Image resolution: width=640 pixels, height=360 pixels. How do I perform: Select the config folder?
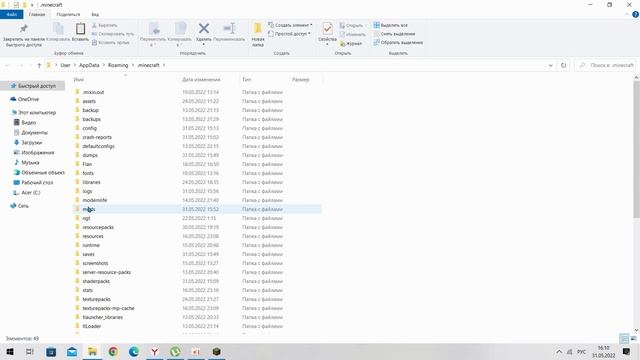click(x=90, y=128)
